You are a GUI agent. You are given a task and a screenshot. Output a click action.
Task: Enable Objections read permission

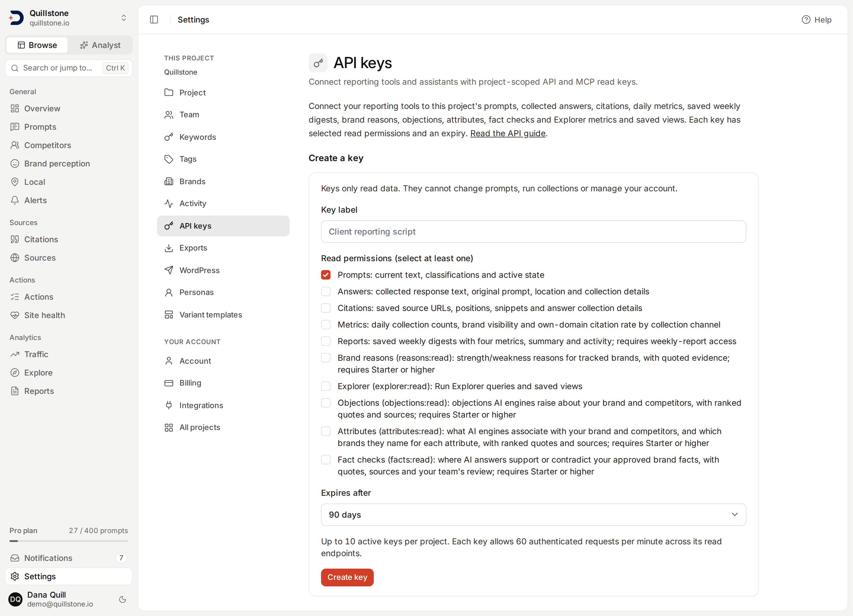pyautogui.click(x=326, y=403)
